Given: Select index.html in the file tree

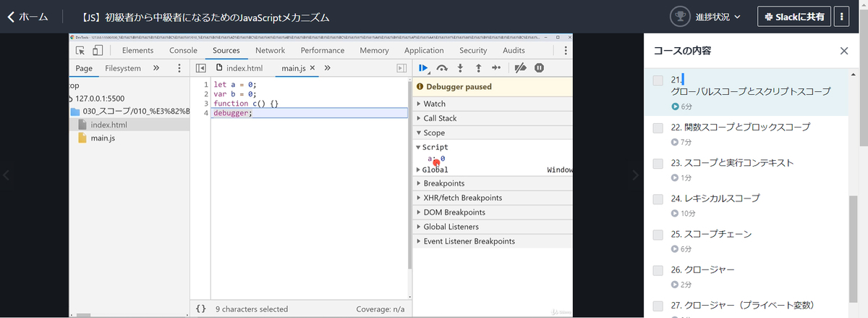Looking at the screenshot, I should coord(109,125).
